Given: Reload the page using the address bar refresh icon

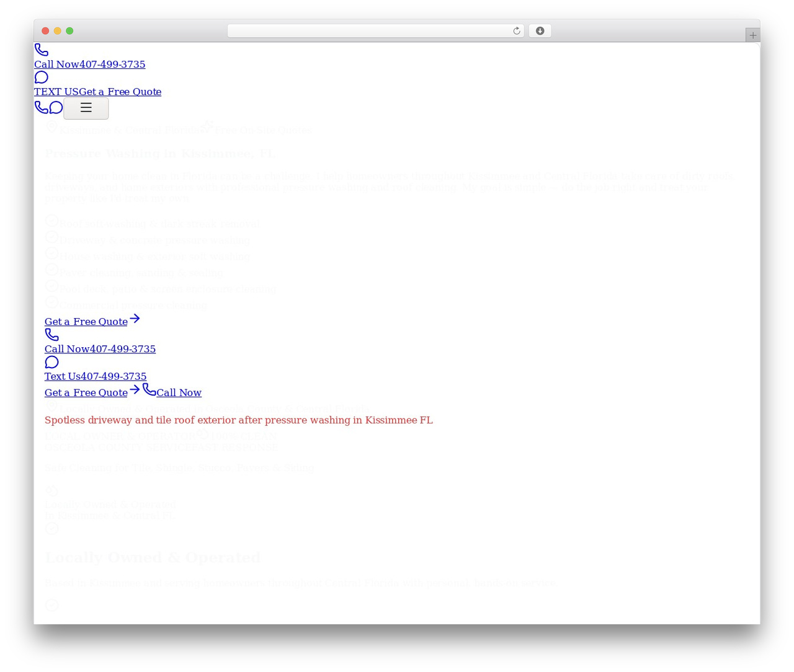Looking at the screenshot, I should pyautogui.click(x=516, y=31).
